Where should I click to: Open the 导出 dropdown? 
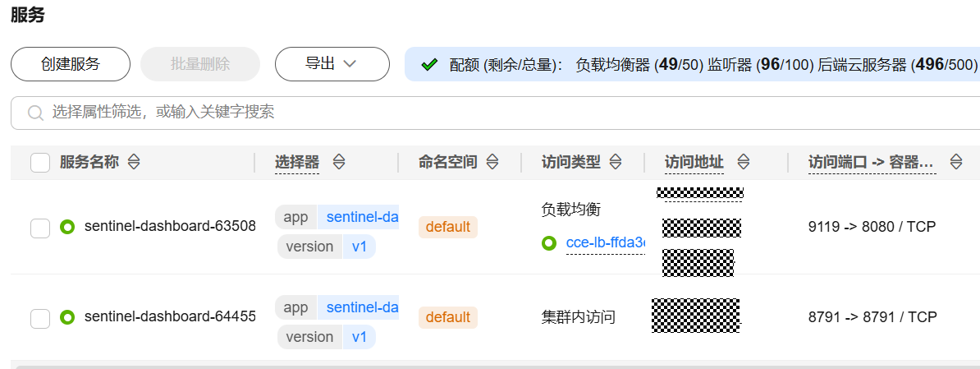[x=332, y=64]
